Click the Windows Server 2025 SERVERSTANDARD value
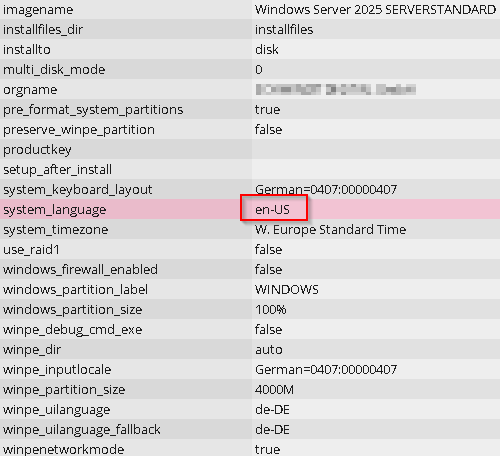This screenshot has width=500, height=456. 376,10
